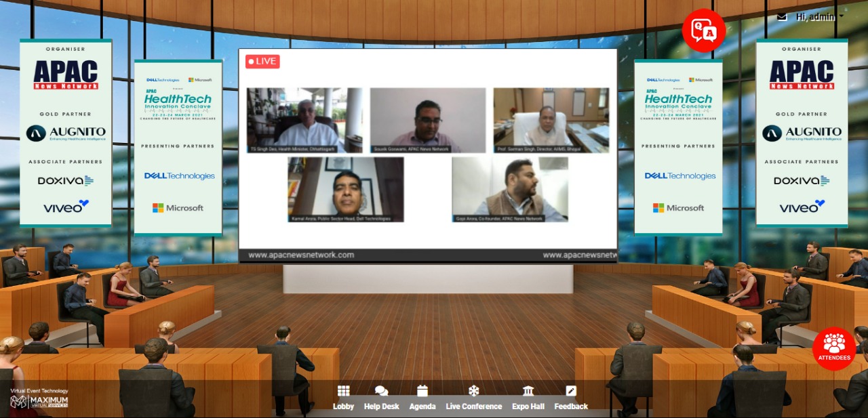
Task: Select Souvik Goswami video tile
Action: tap(428, 120)
